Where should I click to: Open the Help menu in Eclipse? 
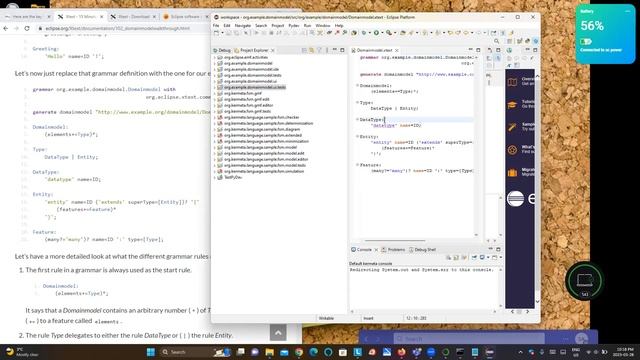pos(339,25)
